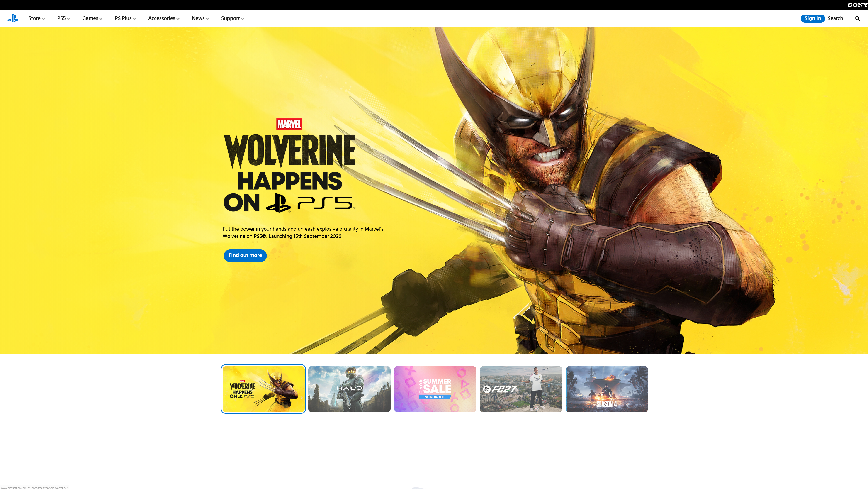
Task: Select the Halo Campaign Evolved thumbnail
Action: (349, 389)
